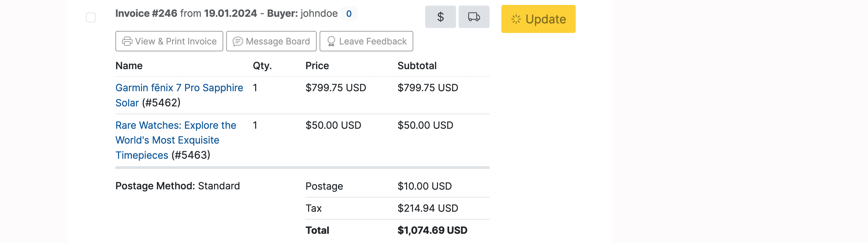This screenshot has height=243, width=868.
Task: Click the buyer name johndoe
Action: coord(319,13)
